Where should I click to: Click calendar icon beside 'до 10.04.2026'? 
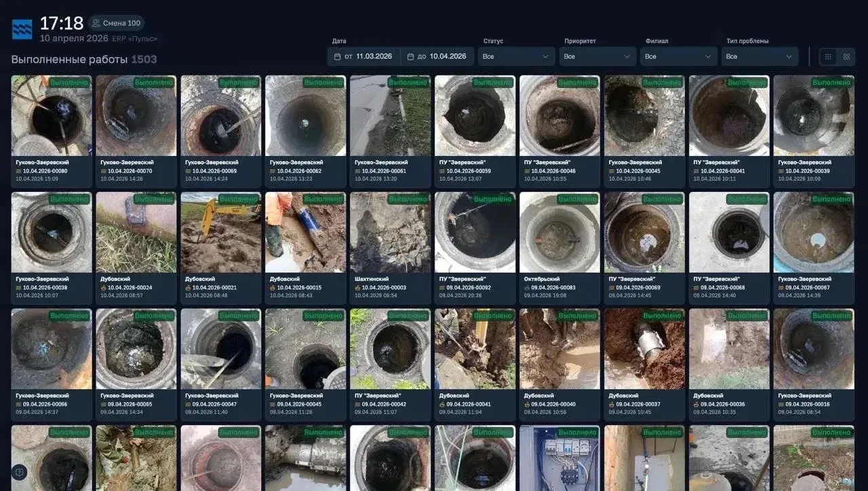(411, 56)
